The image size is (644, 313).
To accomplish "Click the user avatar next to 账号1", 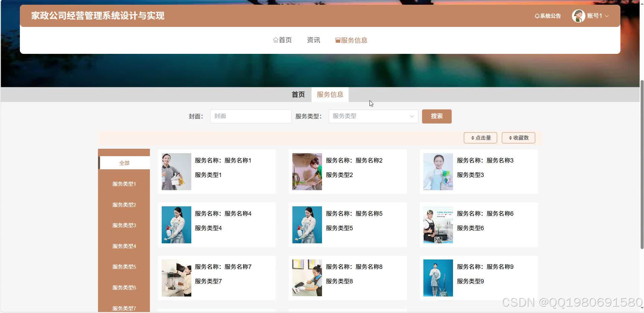I will (579, 16).
